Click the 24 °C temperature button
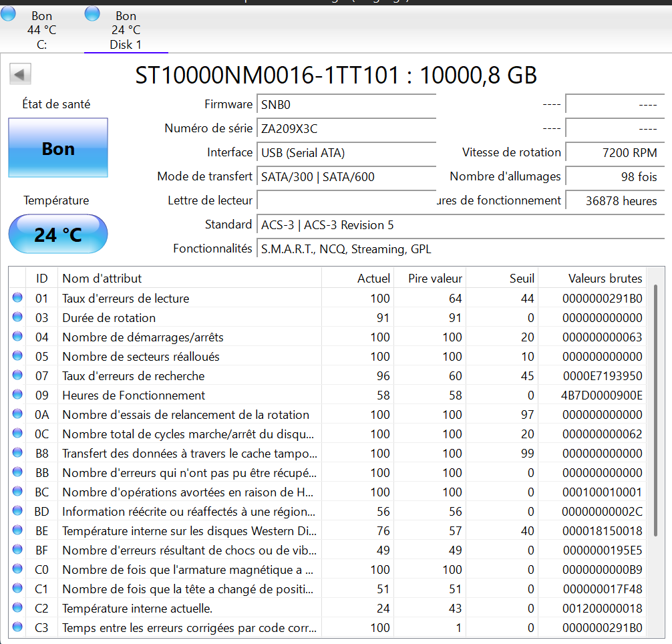The height and width of the screenshot is (644, 672). tap(58, 234)
